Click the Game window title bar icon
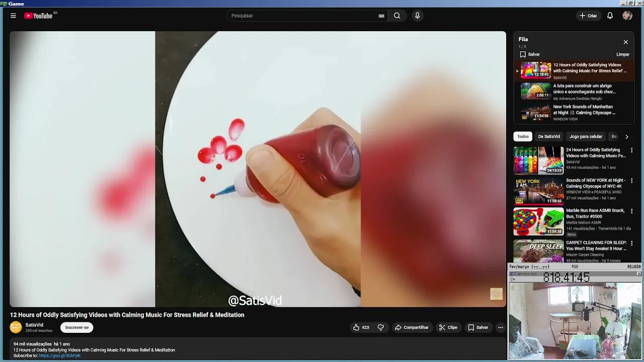The width and height of the screenshot is (644, 362). tap(4, 4)
